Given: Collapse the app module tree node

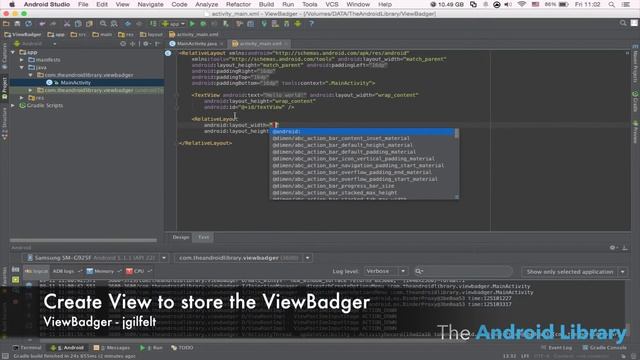Looking at the screenshot, I should pos(13,52).
